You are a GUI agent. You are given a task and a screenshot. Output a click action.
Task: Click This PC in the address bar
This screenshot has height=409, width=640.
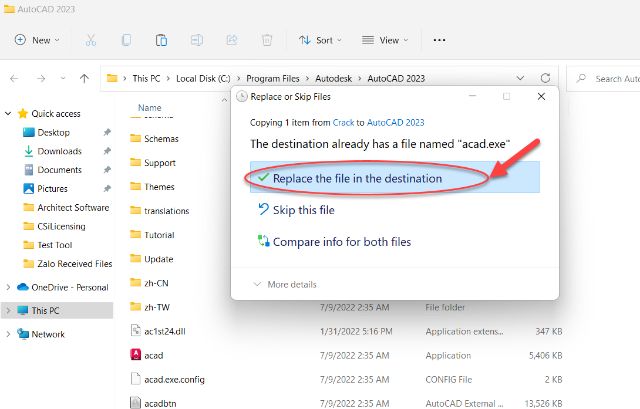point(146,78)
